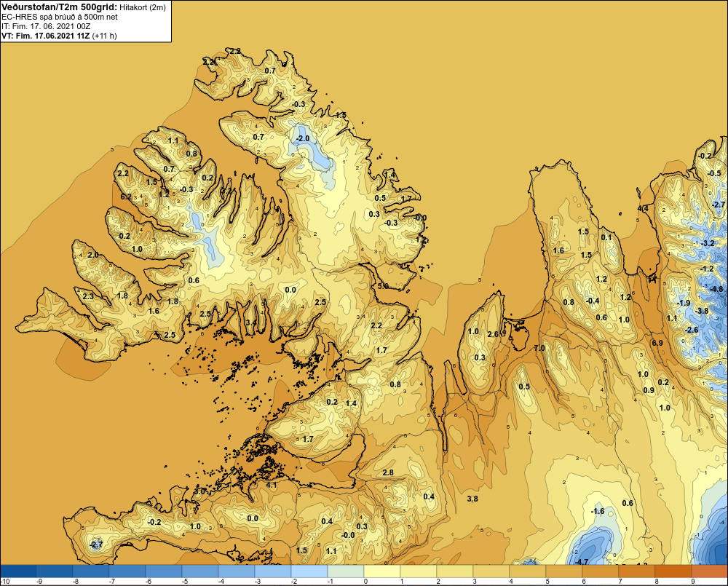This screenshot has height=586, width=728.
Task: Click the -0.4 temperature value on the map
Action: 593,301
